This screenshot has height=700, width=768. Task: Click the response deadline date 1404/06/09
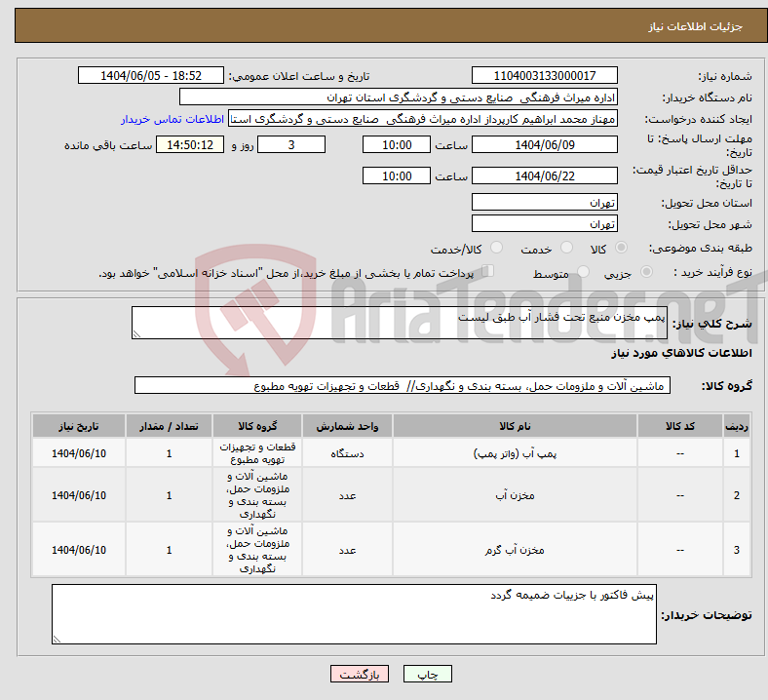(544, 144)
